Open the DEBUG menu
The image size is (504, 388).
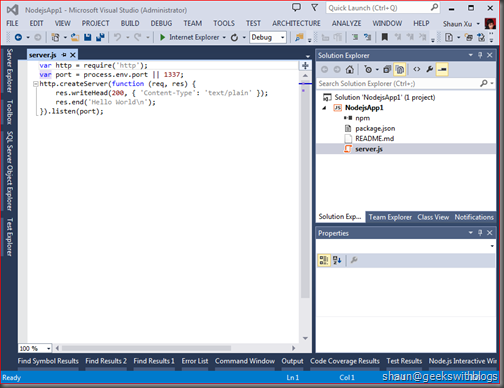tap(161, 23)
